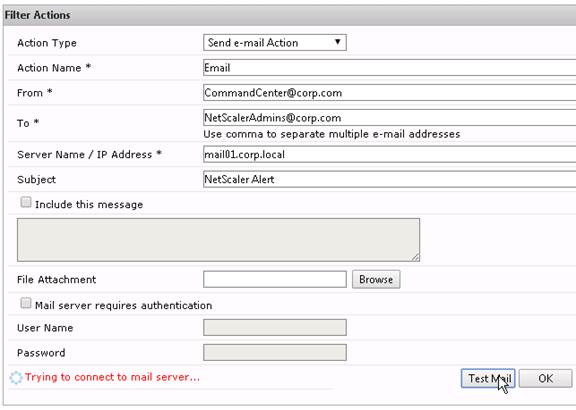Confirm the filter action with OK
Viewport: 576px width, 410px height.
pyautogui.click(x=546, y=378)
